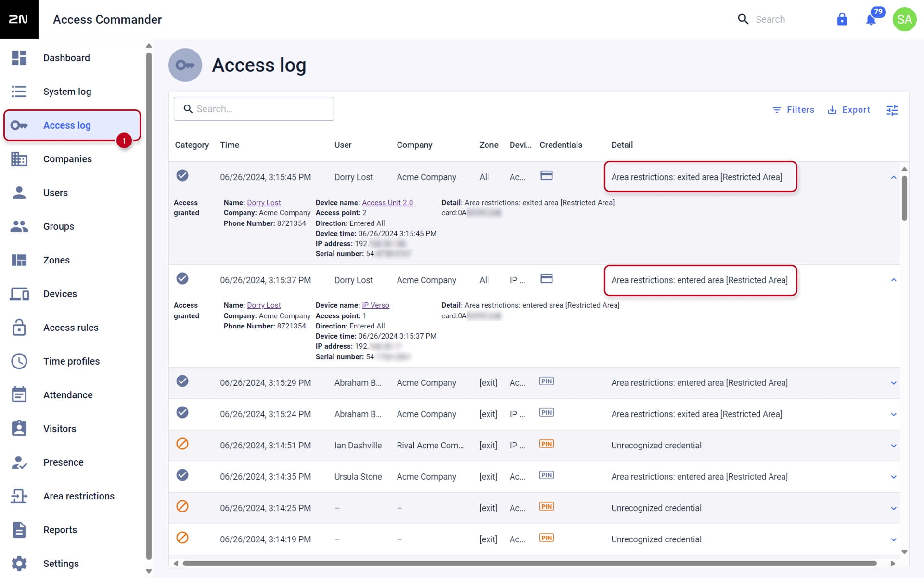Click the sidebar vertical scrollbar

coord(149,306)
